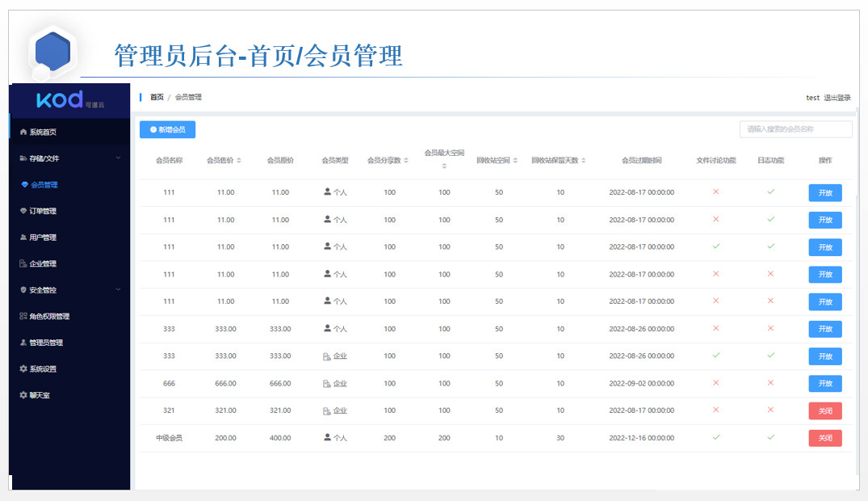Click the gear icon beside 系统设置
Screen dimensions: 868x501
point(23,368)
